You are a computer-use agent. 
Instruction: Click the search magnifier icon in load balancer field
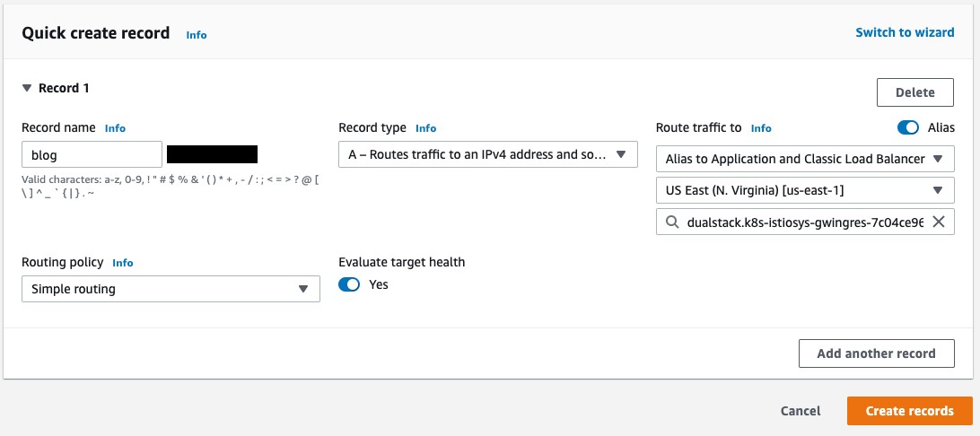[672, 222]
